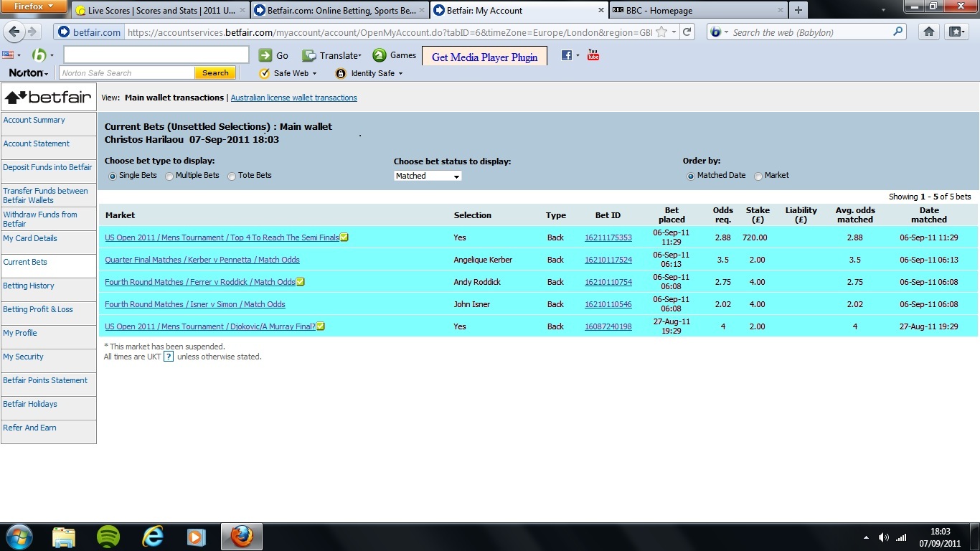
Task: Open Spotify from the taskbar
Action: click(108, 537)
